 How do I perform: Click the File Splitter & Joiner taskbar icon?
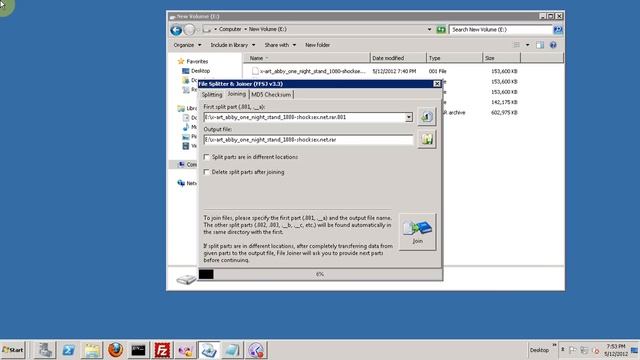pyautogui.click(x=209, y=350)
